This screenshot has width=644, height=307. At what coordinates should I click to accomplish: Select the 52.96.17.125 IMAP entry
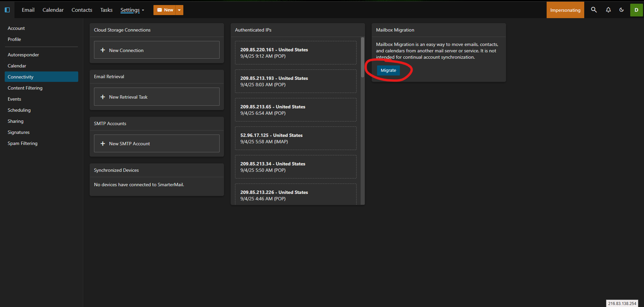295,138
